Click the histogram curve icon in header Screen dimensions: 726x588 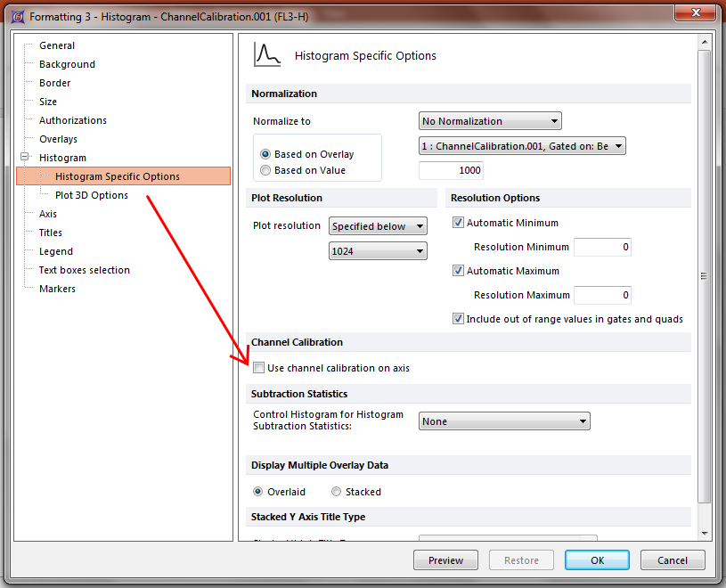coord(267,55)
